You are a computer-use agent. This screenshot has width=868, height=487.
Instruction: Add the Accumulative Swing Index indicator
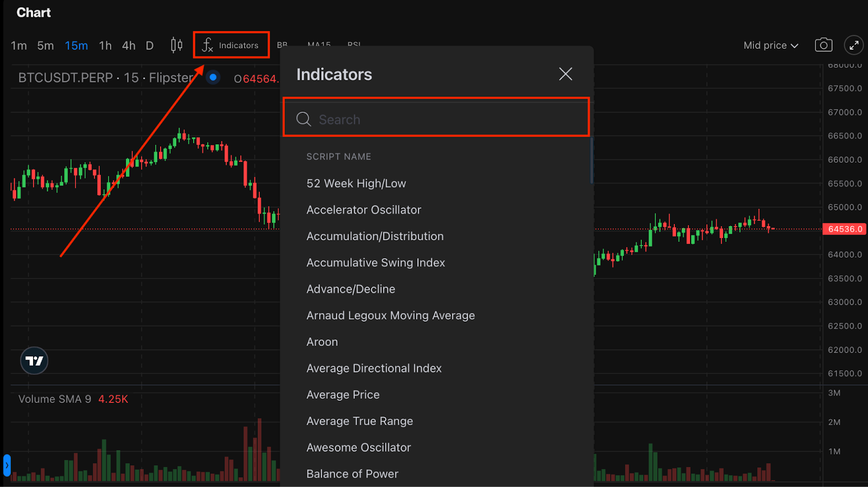(375, 262)
